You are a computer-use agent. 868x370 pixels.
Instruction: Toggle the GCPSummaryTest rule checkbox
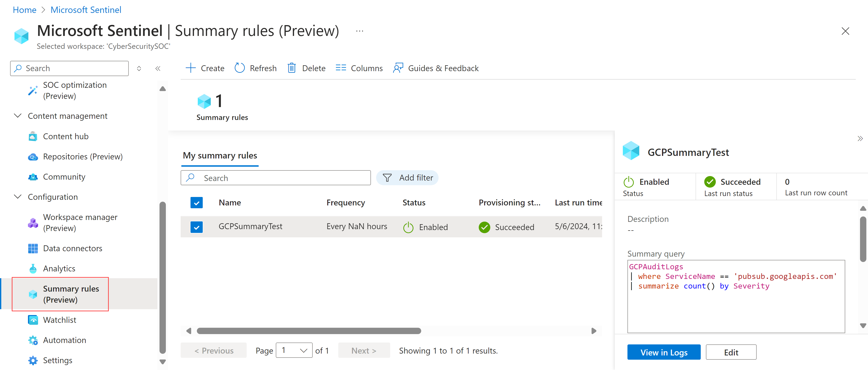point(197,226)
